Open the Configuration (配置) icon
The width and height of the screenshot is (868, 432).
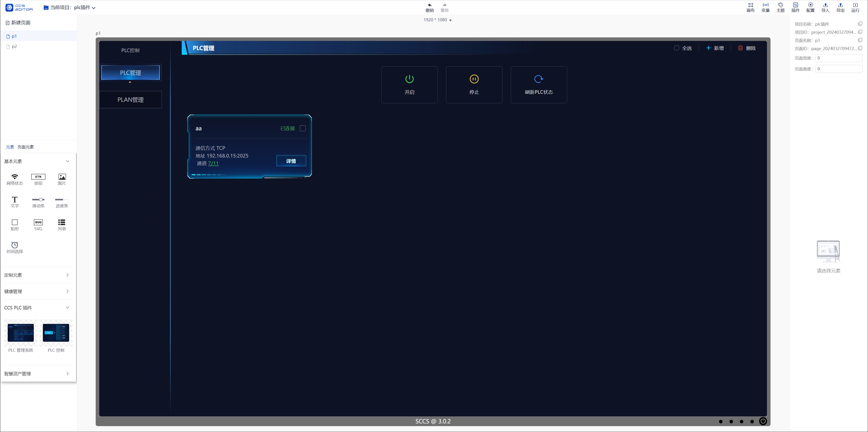[810, 5]
